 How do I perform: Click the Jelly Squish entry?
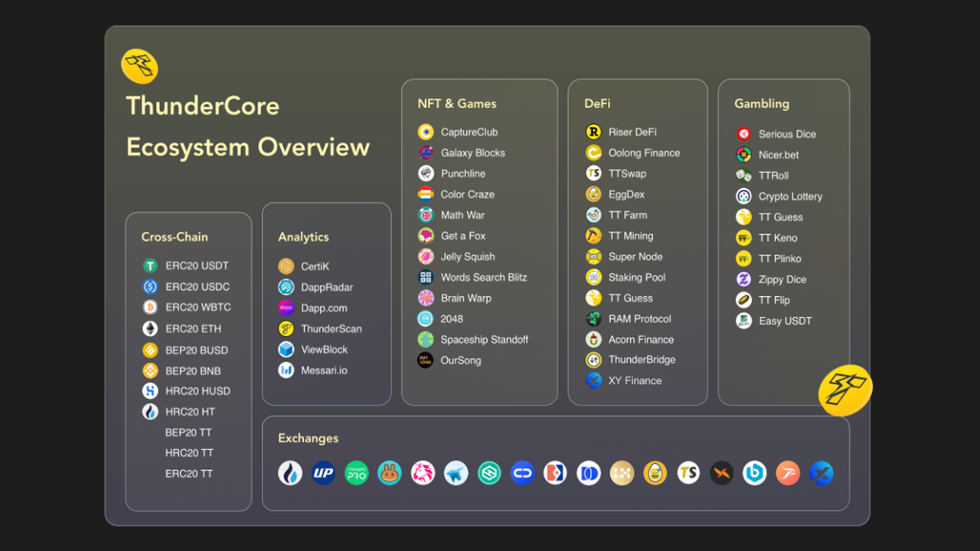pos(456,256)
